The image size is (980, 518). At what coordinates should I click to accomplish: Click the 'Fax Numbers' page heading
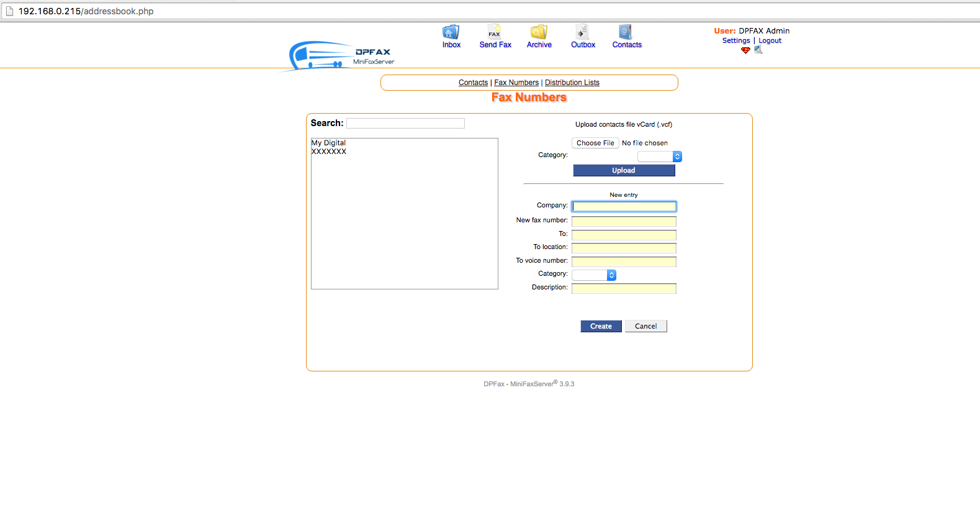click(529, 98)
